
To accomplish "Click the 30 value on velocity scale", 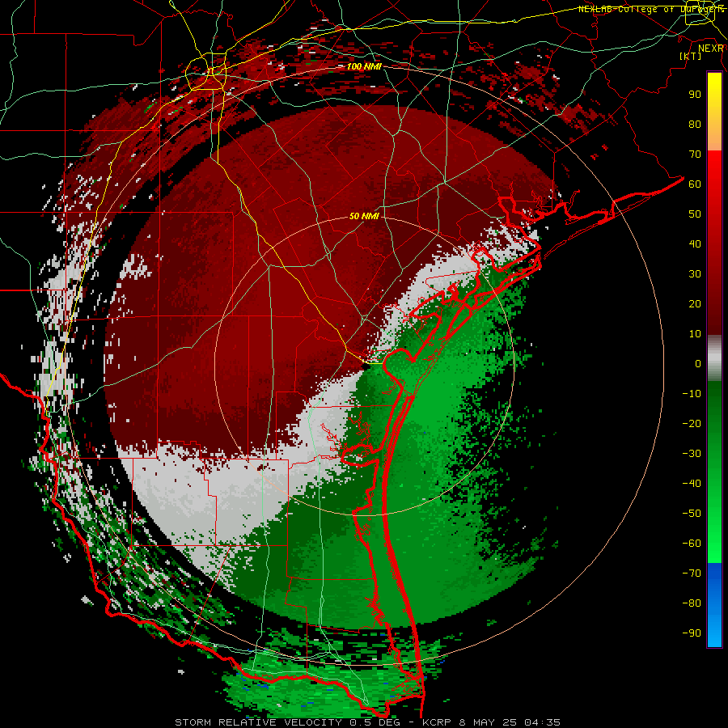I will [x=695, y=274].
